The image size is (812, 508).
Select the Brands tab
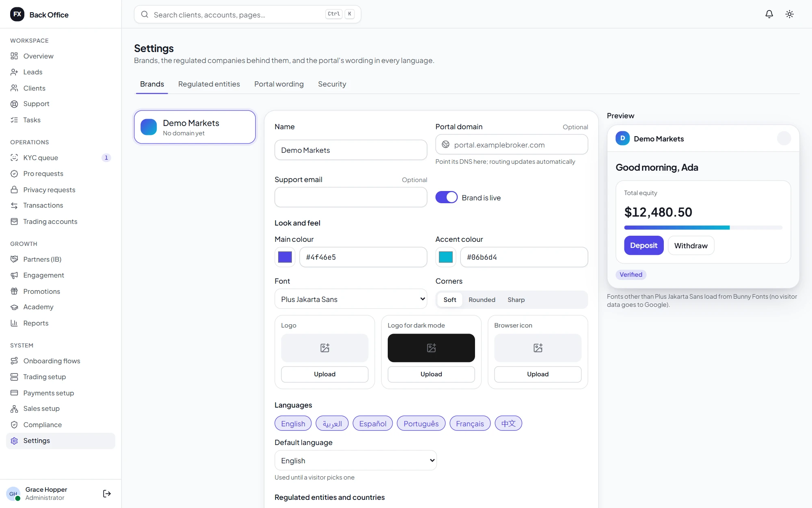pyautogui.click(x=152, y=84)
